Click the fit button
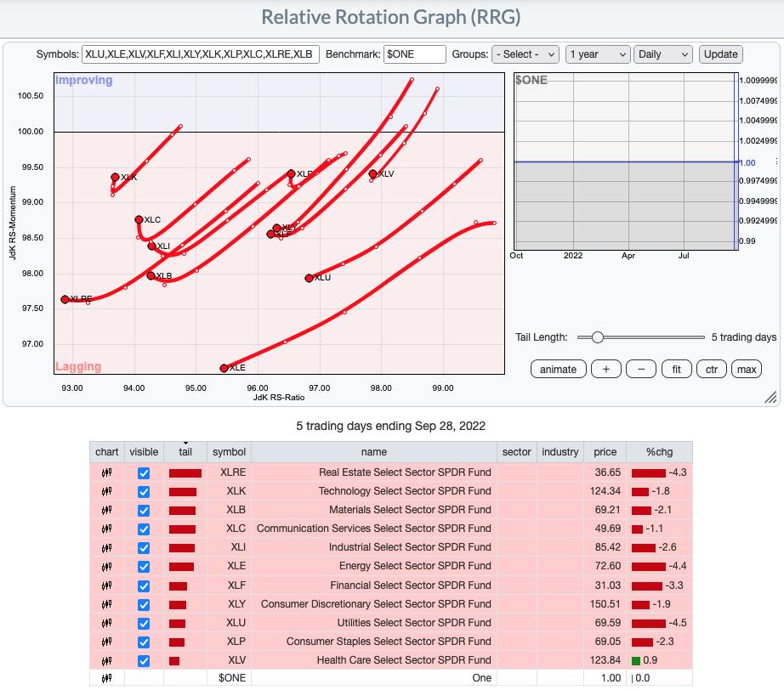 [x=676, y=370]
